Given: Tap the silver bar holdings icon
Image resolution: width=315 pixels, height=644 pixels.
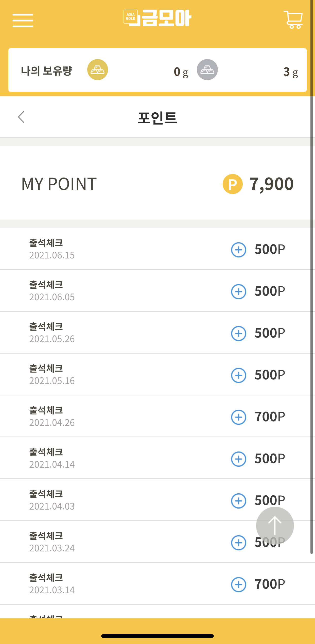Looking at the screenshot, I should 207,70.
